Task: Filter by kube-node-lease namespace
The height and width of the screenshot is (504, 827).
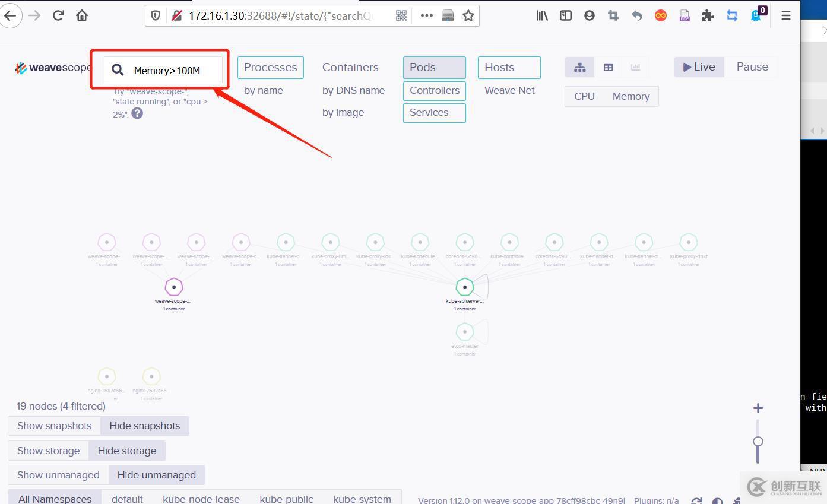Action: point(201,499)
